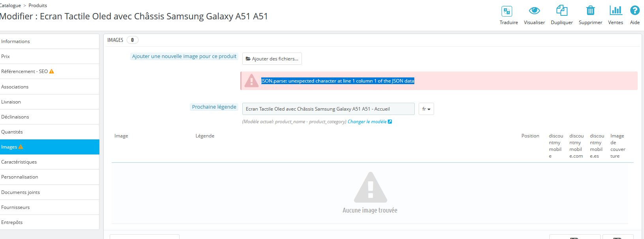Open the Visualiser eye icon
This screenshot has height=239, width=644.
(x=534, y=11)
